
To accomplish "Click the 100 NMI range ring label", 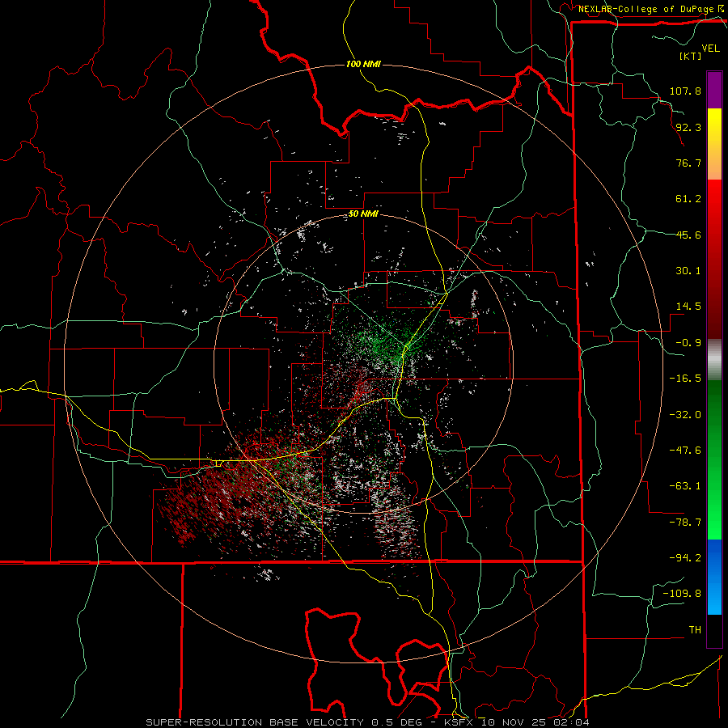I will pos(363,64).
